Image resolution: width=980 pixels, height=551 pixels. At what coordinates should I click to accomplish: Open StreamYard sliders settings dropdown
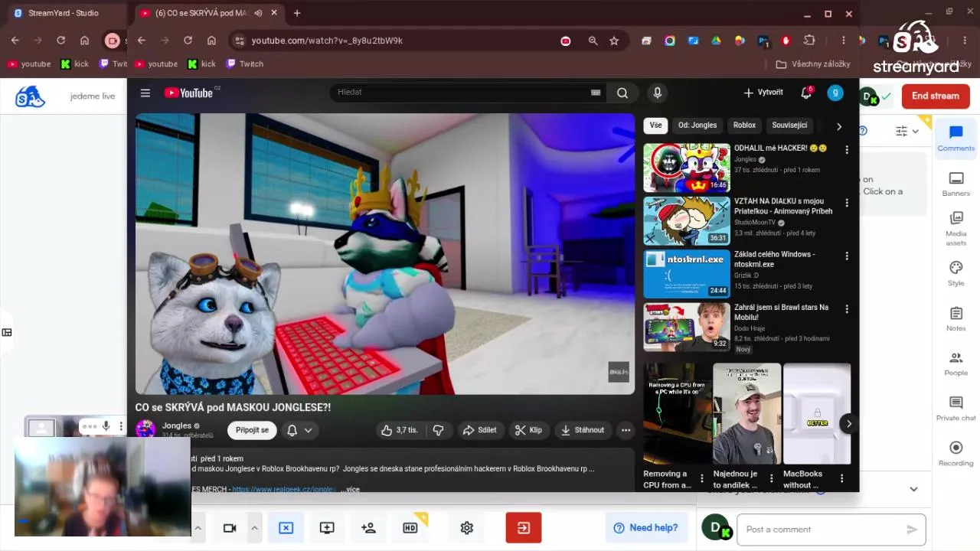(907, 131)
